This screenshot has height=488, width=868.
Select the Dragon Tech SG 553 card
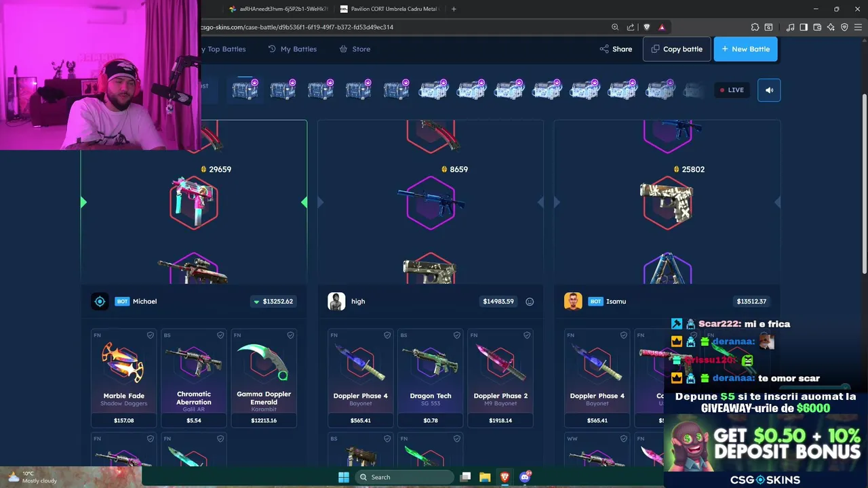431,378
